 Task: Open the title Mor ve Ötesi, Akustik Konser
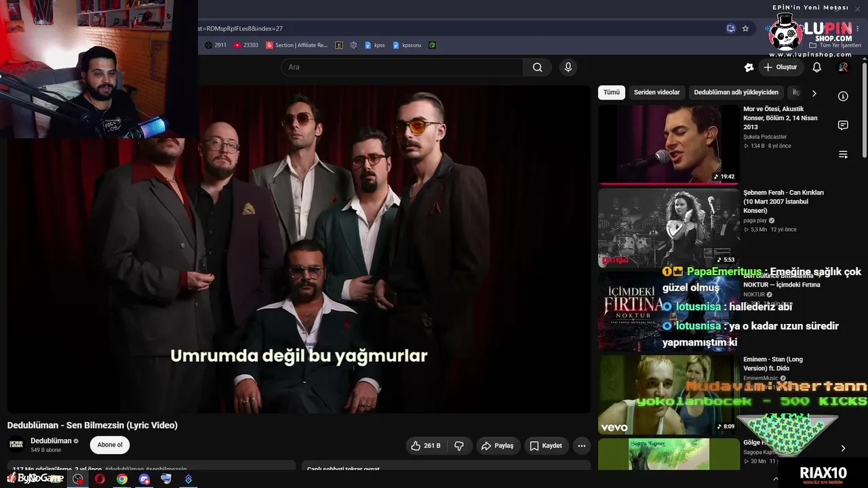(781, 118)
